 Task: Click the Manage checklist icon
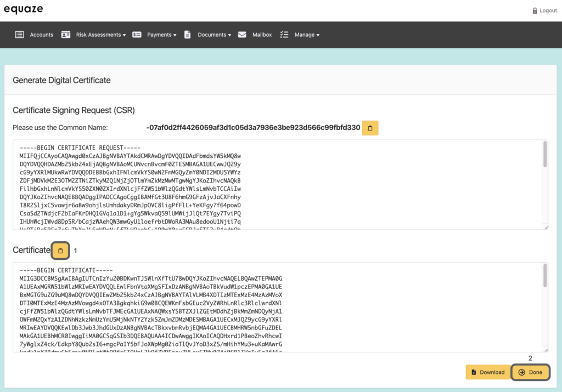284,35
